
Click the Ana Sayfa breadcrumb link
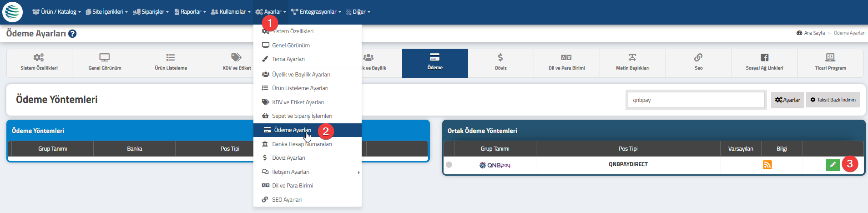coord(814,33)
